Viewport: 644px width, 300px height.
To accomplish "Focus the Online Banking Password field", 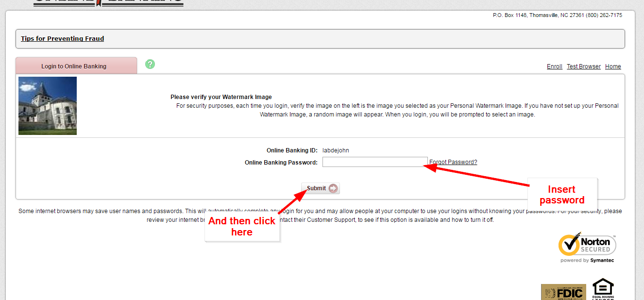I will coord(374,162).
